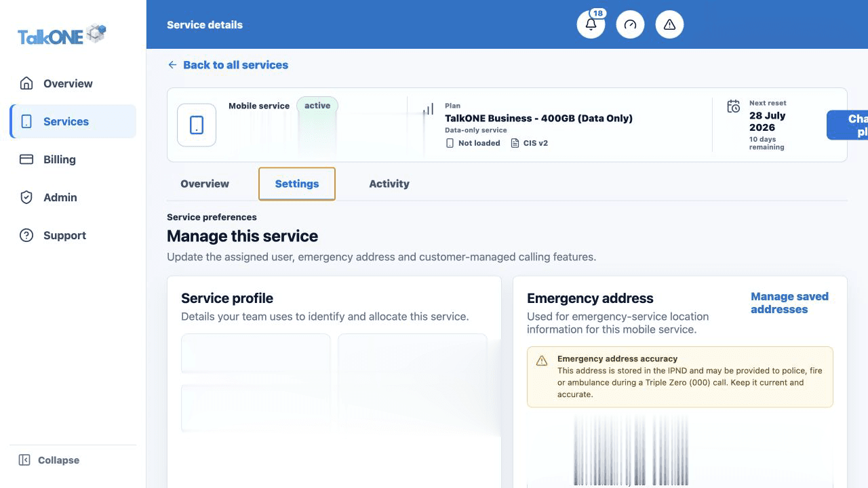This screenshot has width=868, height=488.
Task: Click the Mobile service label
Action: click(x=259, y=106)
